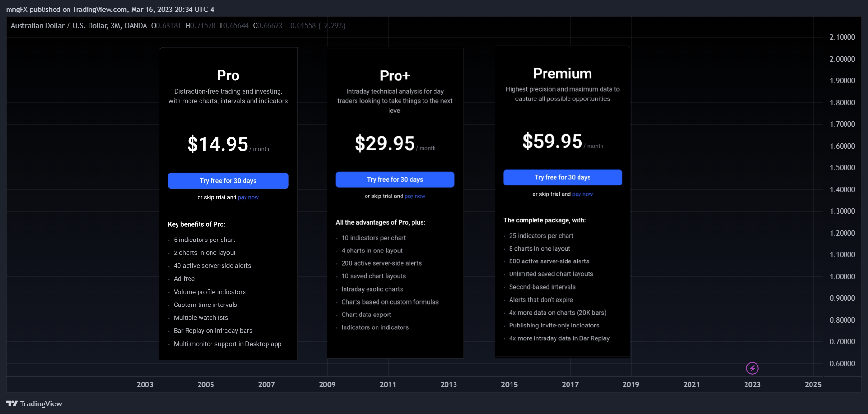Start the Premium plan 30-day free trial
Image resolution: width=868 pixels, height=414 pixels.
click(563, 177)
